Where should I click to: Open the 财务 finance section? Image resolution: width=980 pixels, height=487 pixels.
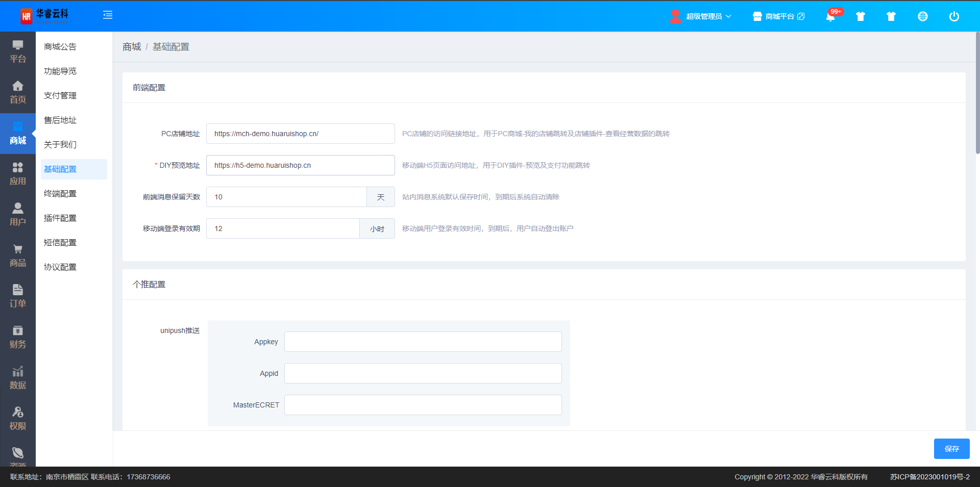(x=18, y=338)
